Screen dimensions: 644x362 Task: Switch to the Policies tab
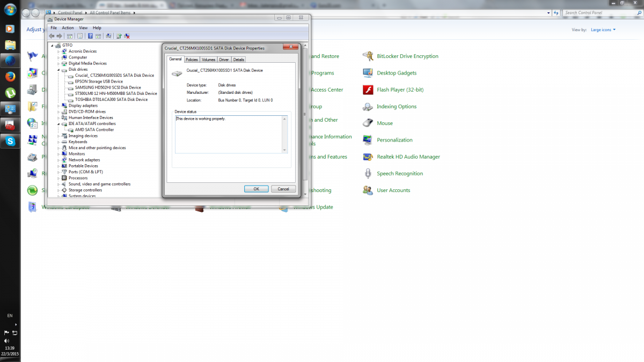[192, 60]
